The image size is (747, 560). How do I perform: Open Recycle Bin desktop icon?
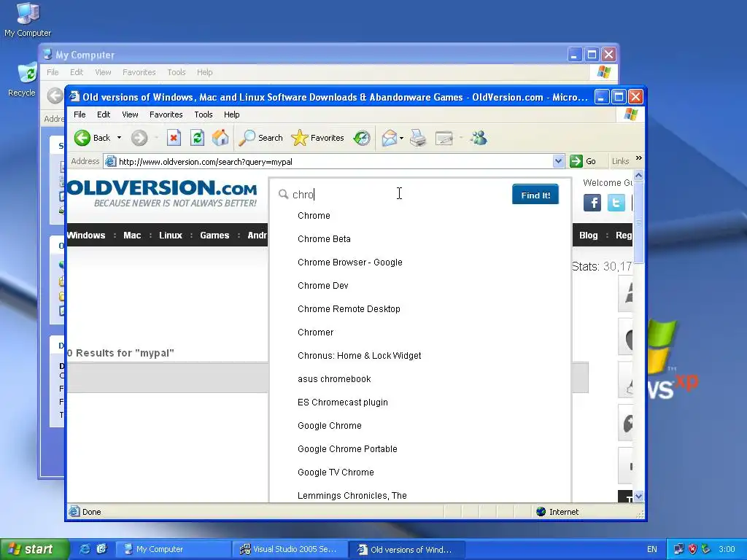[x=26, y=79]
